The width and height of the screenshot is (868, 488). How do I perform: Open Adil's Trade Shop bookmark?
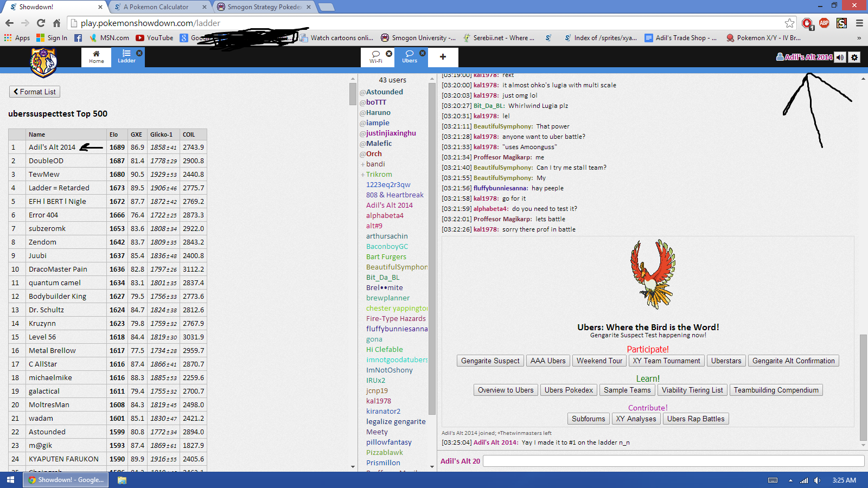tap(680, 38)
